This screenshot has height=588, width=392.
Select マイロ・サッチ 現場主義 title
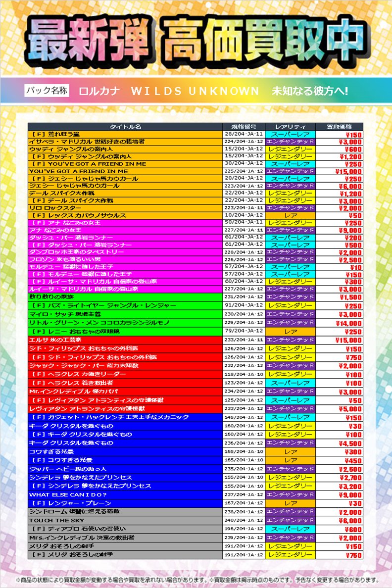pyautogui.click(x=125, y=314)
